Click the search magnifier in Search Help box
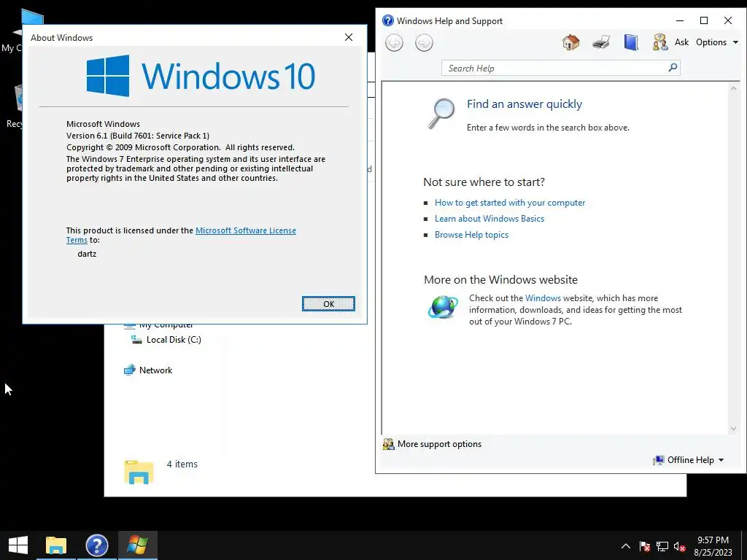Image resolution: width=747 pixels, height=560 pixels. click(x=673, y=68)
